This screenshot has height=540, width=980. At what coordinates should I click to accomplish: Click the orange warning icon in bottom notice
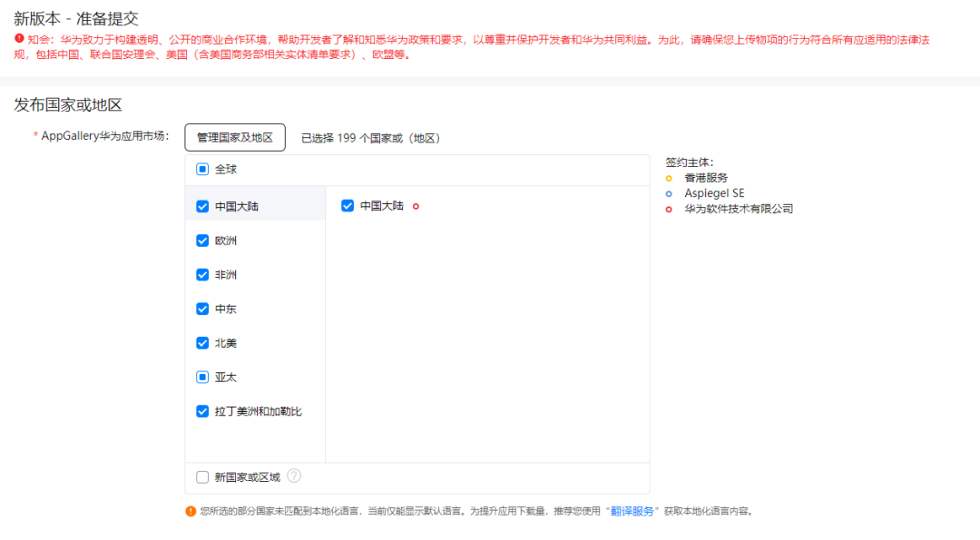click(x=191, y=511)
